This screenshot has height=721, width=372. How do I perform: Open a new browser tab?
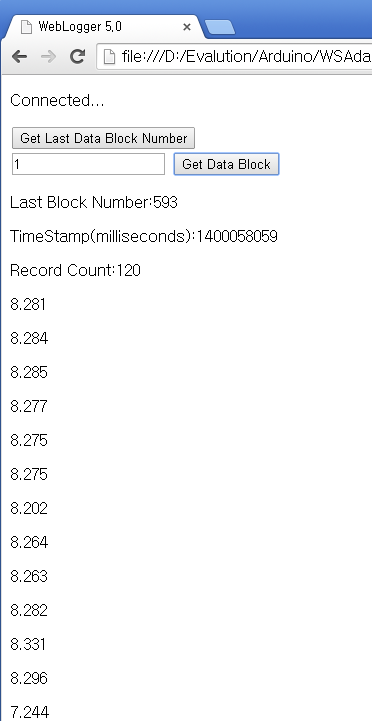[x=220, y=28]
